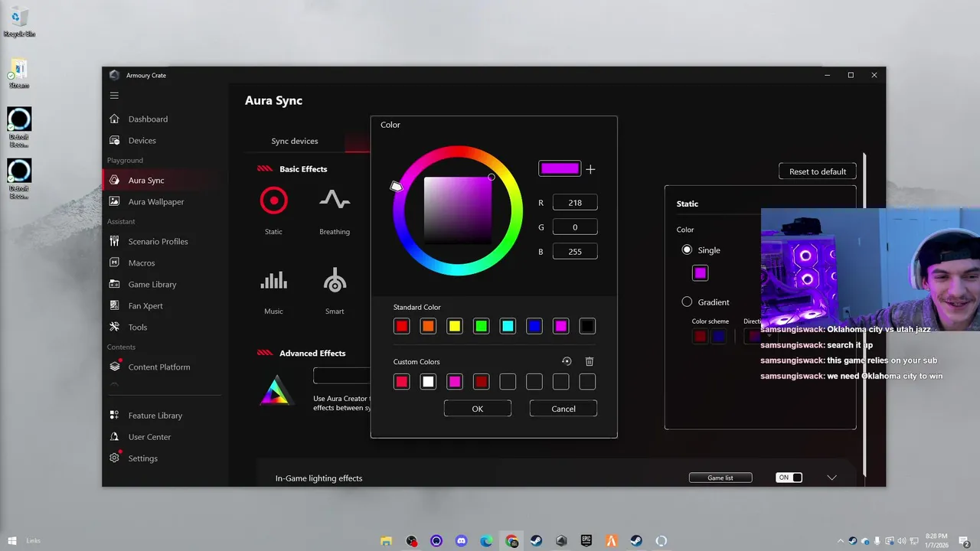Click the purple swatch under Single
This screenshot has height=551, width=980.
click(x=700, y=272)
